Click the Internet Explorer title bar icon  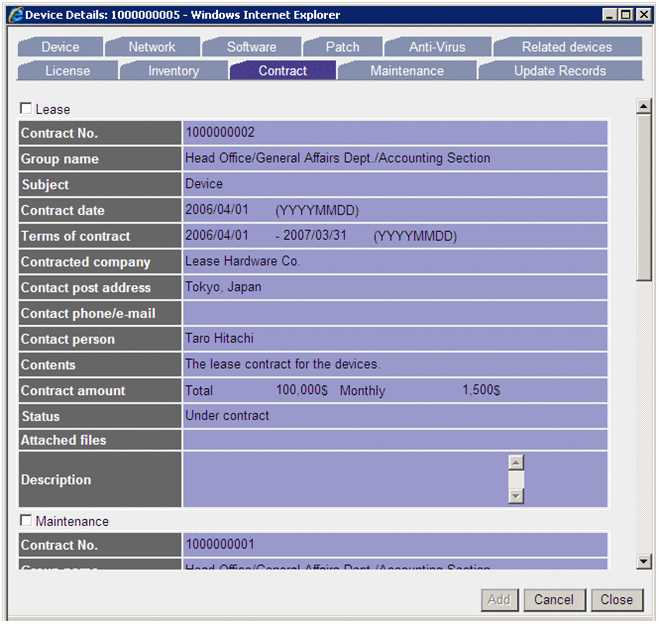tap(16, 15)
